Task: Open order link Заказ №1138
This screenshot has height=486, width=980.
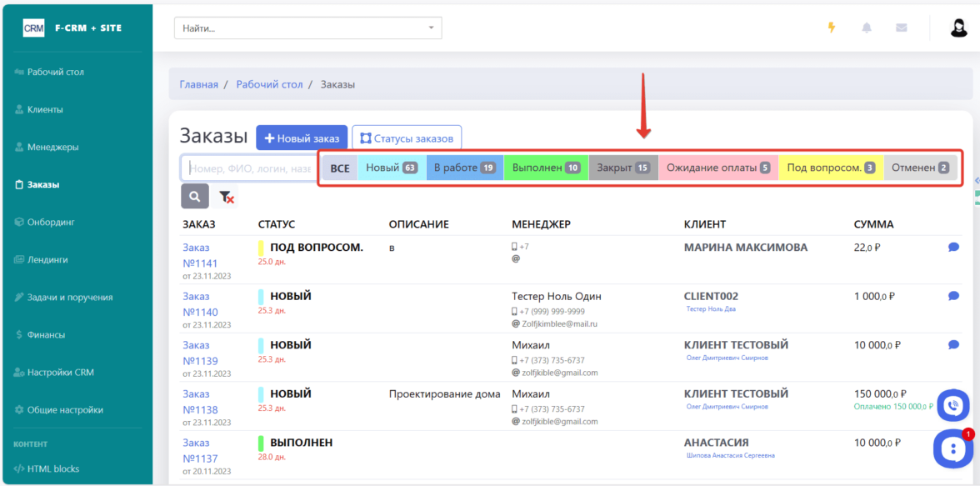Action: tap(200, 402)
